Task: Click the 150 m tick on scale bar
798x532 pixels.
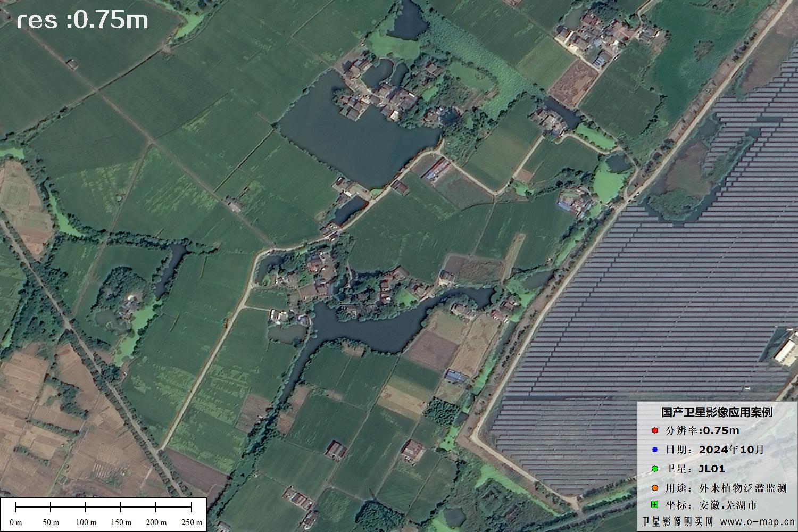Action: 121,507
